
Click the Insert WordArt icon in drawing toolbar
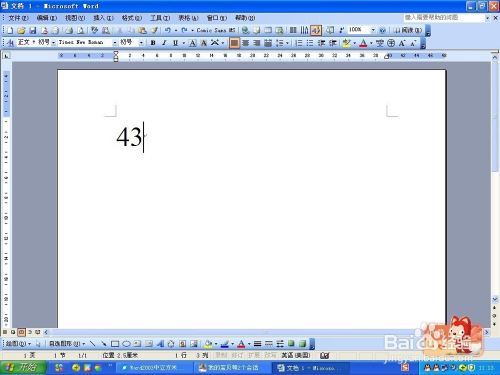(x=160, y=344)
